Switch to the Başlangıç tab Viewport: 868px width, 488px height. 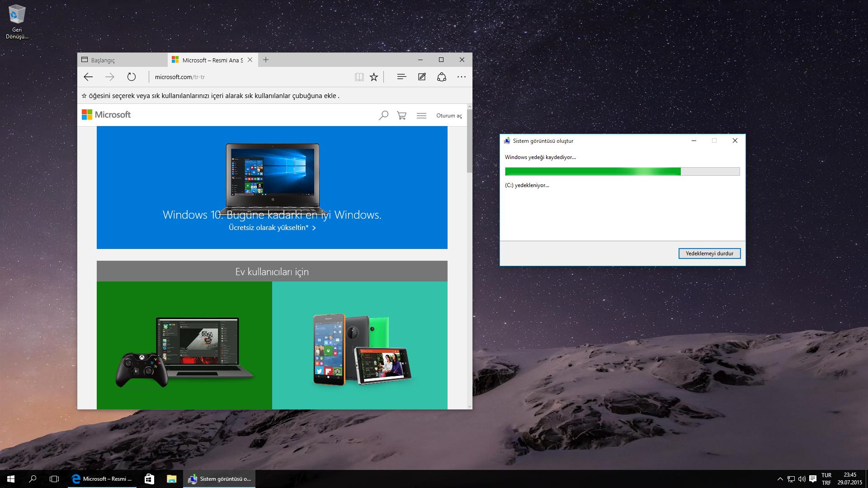(123, 60)
